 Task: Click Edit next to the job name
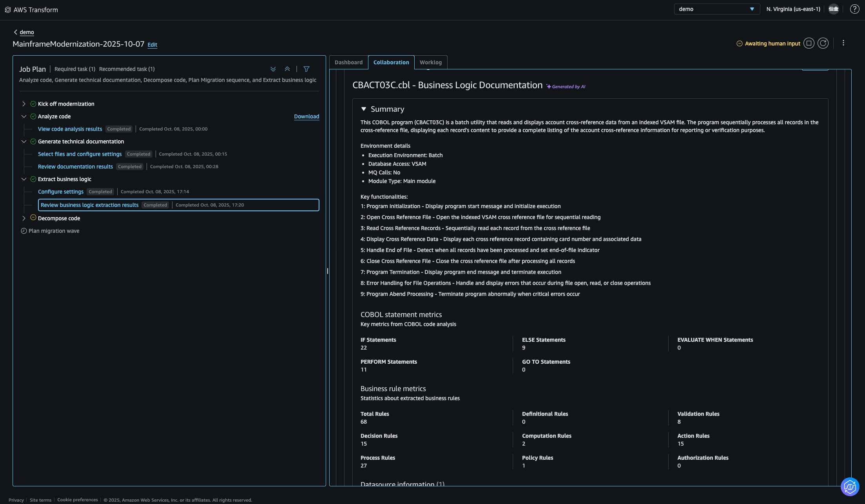[152, 45]
